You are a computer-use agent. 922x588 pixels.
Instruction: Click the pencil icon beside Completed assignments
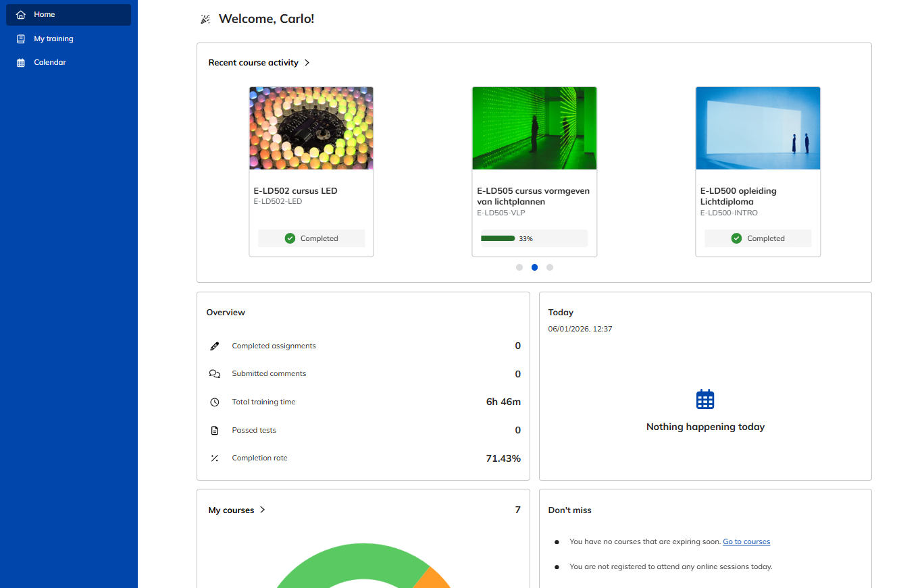point(215,346)
